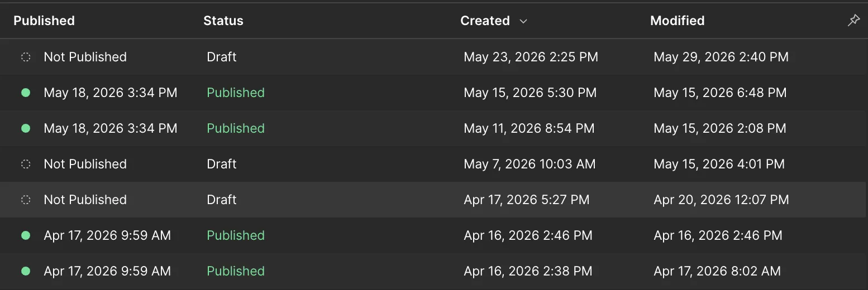Click Published status in the row modified Apr 17 8:02 AM

click(236, 271)
